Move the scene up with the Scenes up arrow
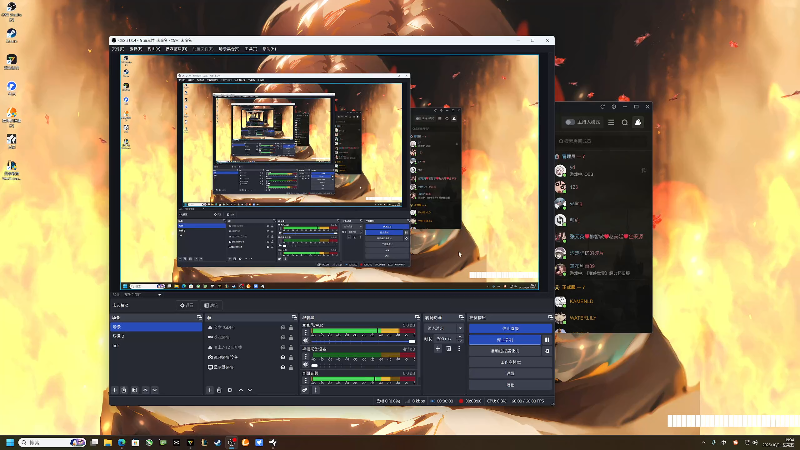 [x=145, y=390]
